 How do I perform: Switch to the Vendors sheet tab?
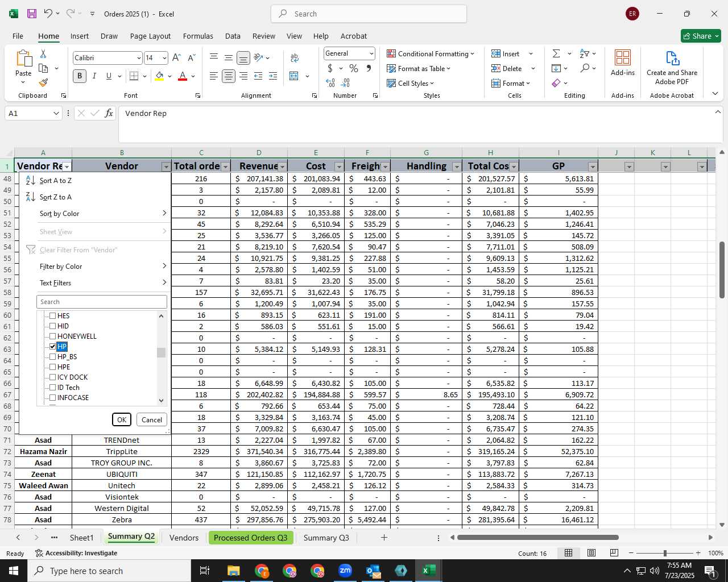click(184, 538)
